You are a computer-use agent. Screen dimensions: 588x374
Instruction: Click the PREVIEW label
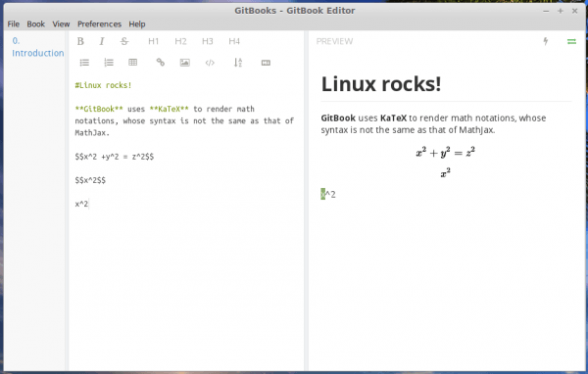[334, 41]
